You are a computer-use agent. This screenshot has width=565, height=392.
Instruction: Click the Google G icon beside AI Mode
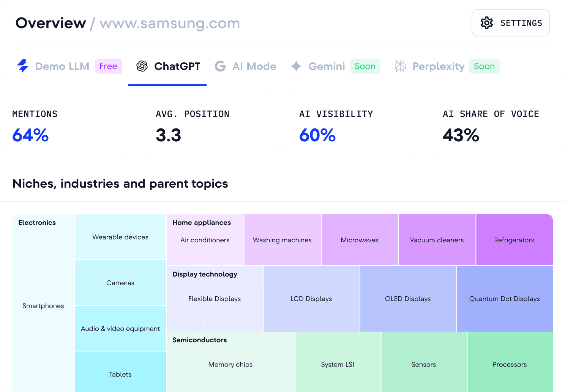click(x=220, y=66)
